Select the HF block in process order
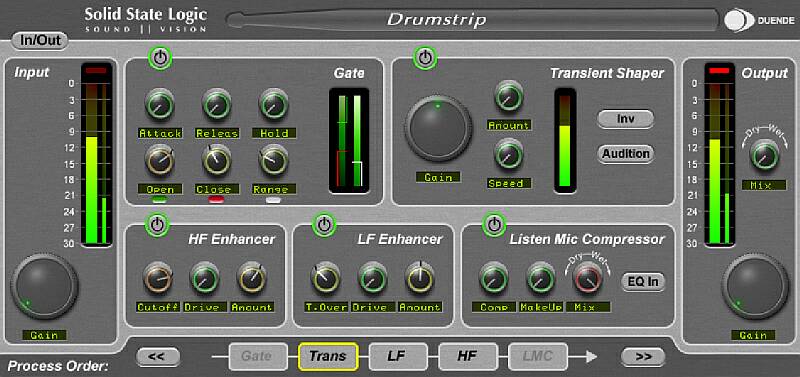 [x=467, y=356]
